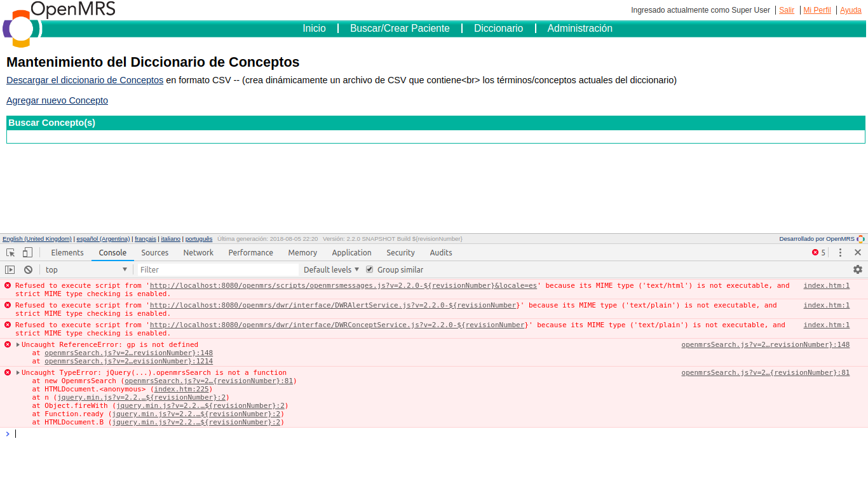This screenshot has height=488, width=868.
Task: Switch to the Memory tab
Action: (x=302, y=252)
